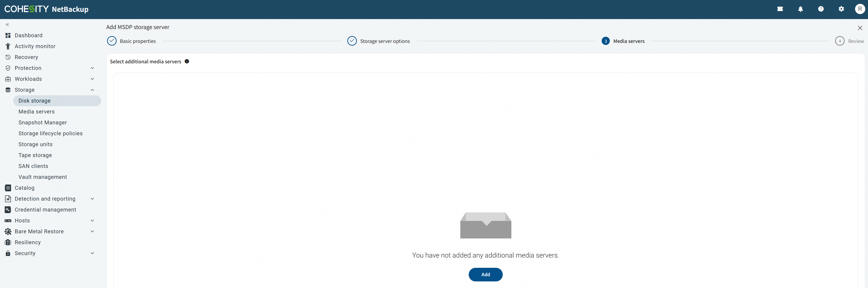
Task: Go to Activity monitor
Action: click(35, 46)
